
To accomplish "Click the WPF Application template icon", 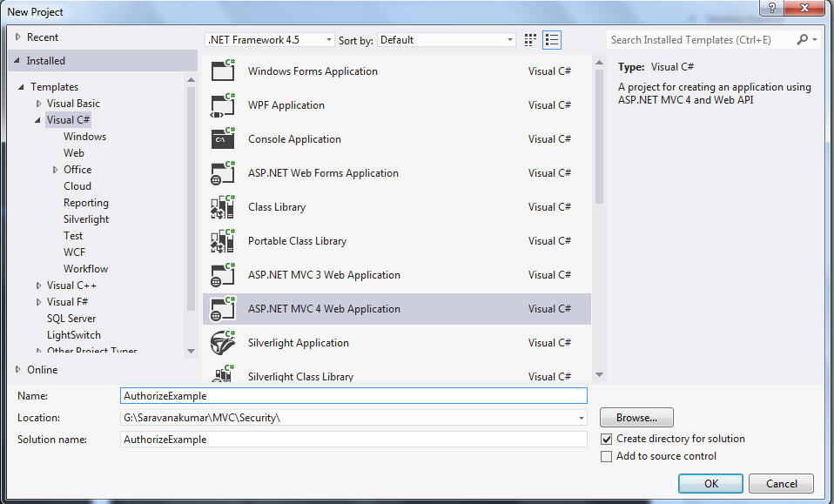I will [x=223, y=104].
